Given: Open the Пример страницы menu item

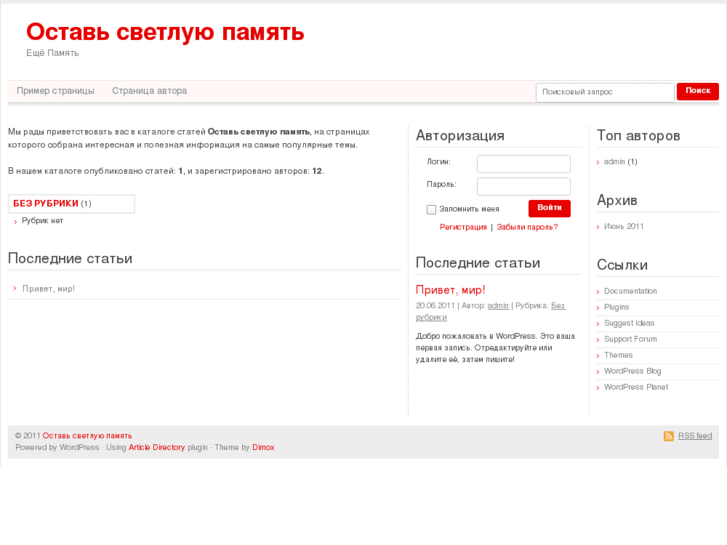Looking at the screenshot, I should (x=56, y=91).
